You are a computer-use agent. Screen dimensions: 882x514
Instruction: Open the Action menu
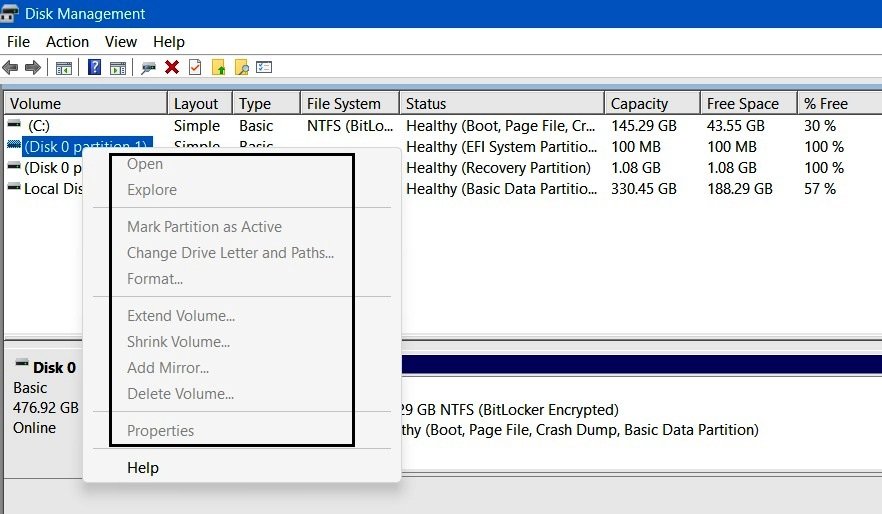coord(68,42)
